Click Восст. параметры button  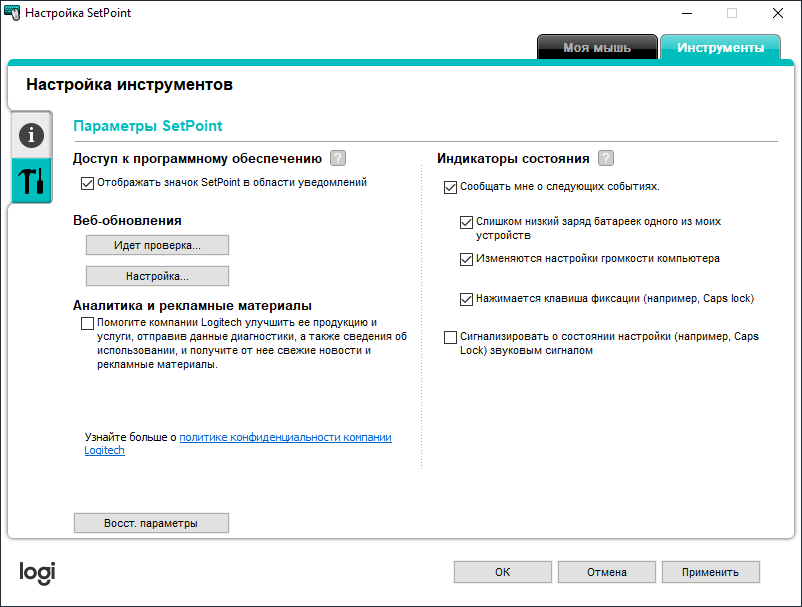pos(151,523)
